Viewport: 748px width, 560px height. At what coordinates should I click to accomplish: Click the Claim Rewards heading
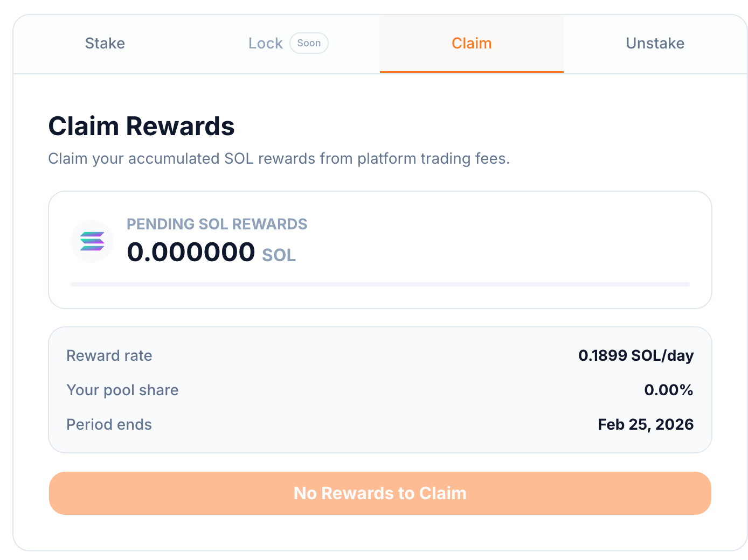tap(141, 125)
